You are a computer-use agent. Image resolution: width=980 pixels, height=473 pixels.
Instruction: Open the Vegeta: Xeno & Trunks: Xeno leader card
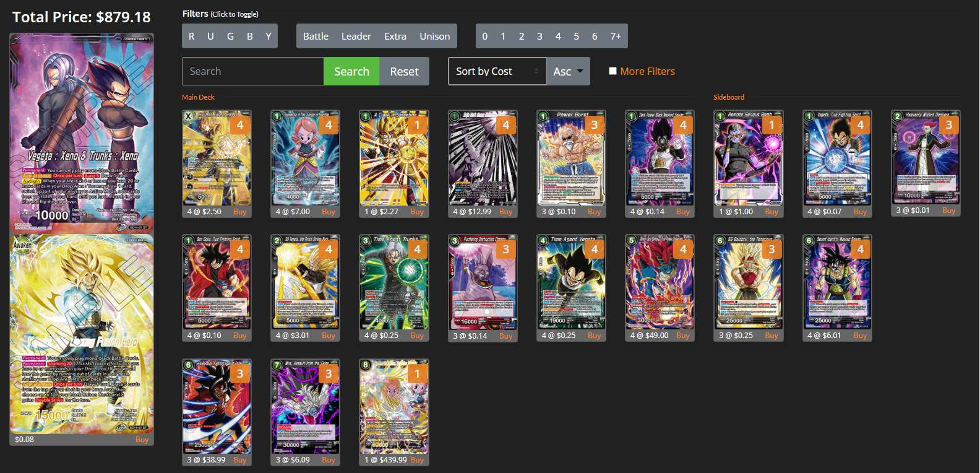coord(82,133)
